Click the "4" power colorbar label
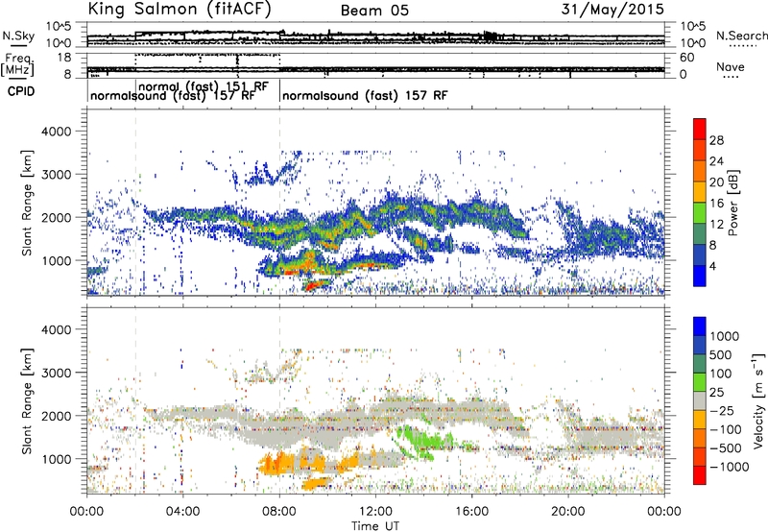This screenshot has height=532, width=768. point(713,267)
